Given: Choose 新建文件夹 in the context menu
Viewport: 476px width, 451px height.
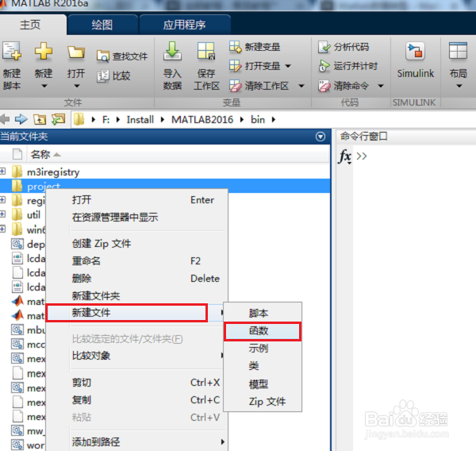Looking at the screenshot, I should pos(136,295).
